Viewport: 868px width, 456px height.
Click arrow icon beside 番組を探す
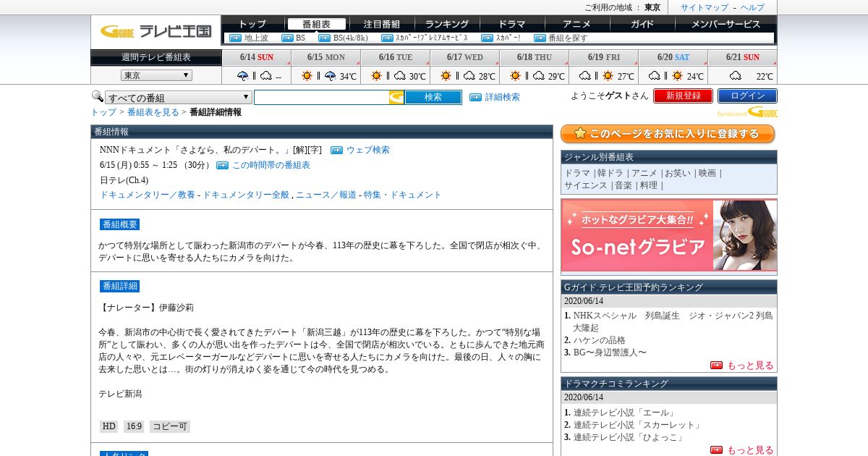[540, 38]
